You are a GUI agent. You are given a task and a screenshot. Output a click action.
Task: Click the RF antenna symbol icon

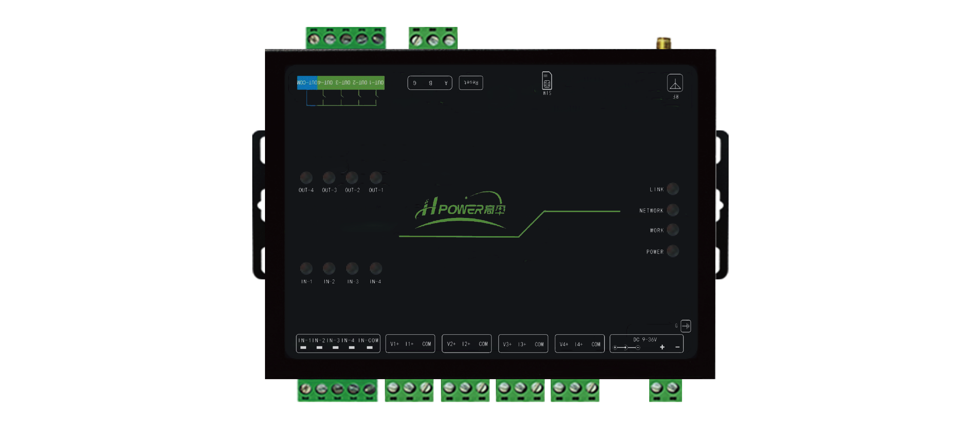point(675,83)
